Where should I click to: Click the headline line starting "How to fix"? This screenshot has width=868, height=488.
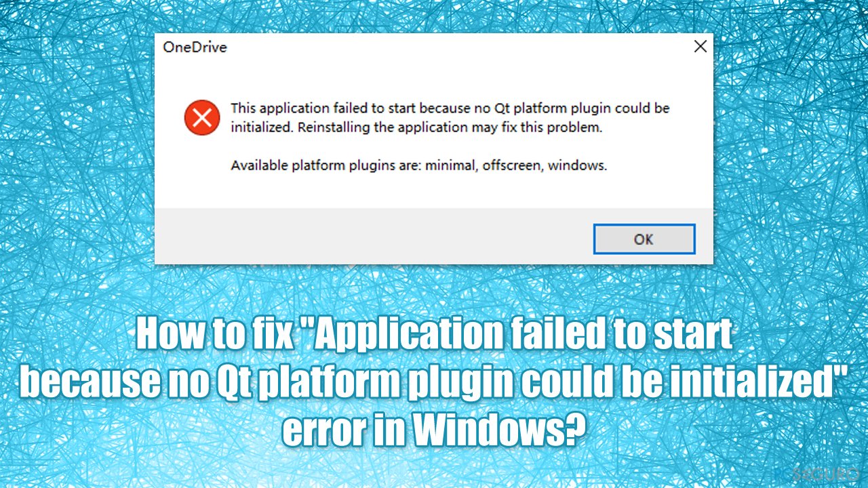[434, 335]
